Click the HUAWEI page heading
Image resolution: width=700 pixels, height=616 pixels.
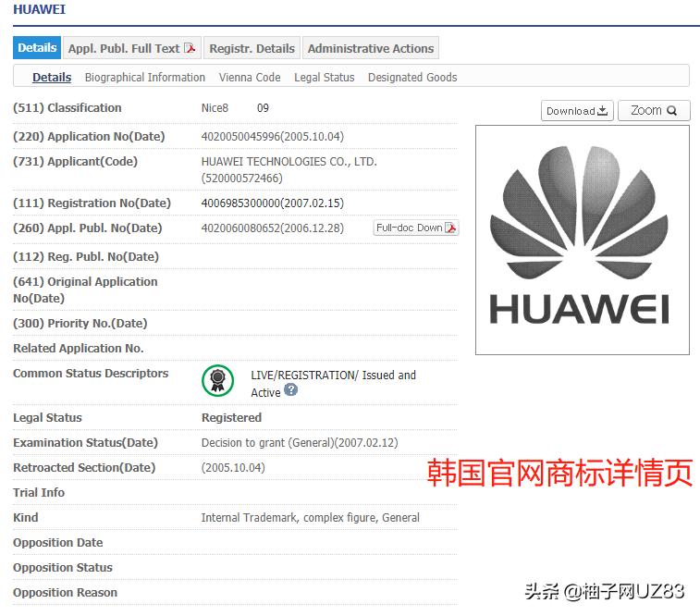[39, 9]
